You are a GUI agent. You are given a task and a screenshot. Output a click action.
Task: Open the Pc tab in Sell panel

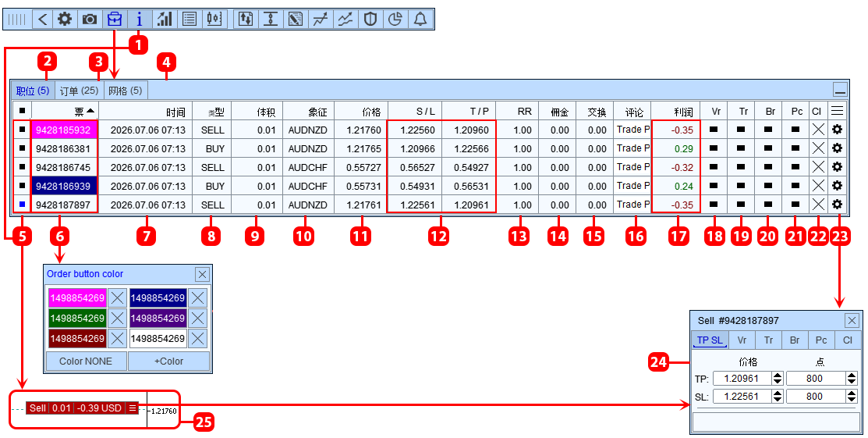click(821, 340)
